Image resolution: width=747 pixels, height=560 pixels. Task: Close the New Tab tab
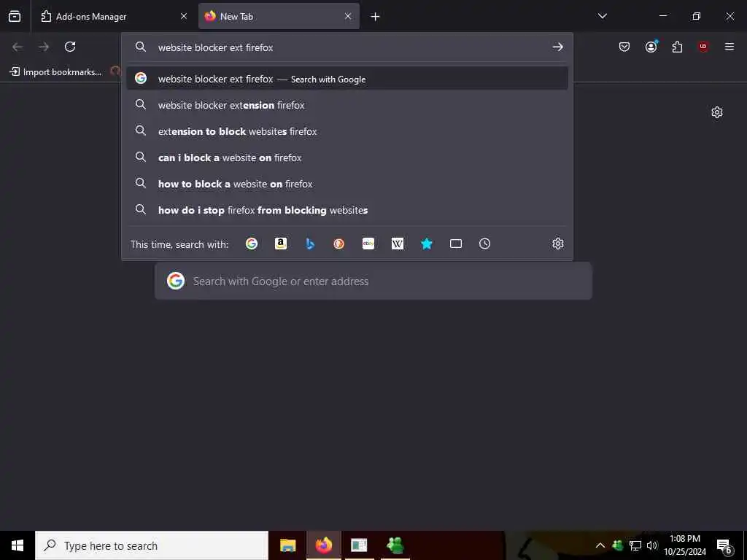[x=348, y=16]
